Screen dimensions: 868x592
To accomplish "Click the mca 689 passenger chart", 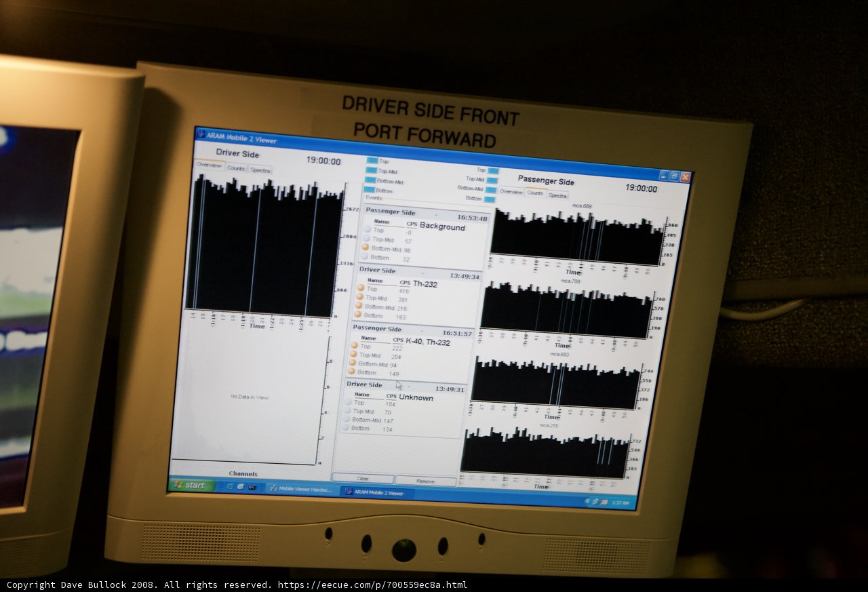I will coord(577,237).
